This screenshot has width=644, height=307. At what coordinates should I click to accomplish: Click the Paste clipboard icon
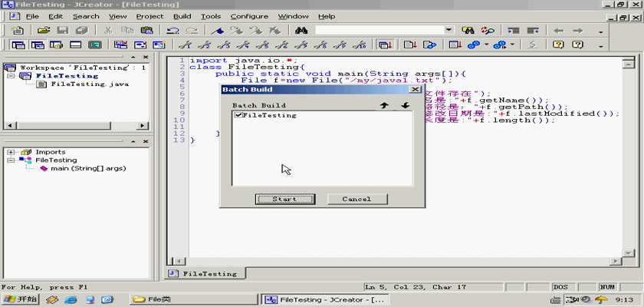[x=146, y=31]
